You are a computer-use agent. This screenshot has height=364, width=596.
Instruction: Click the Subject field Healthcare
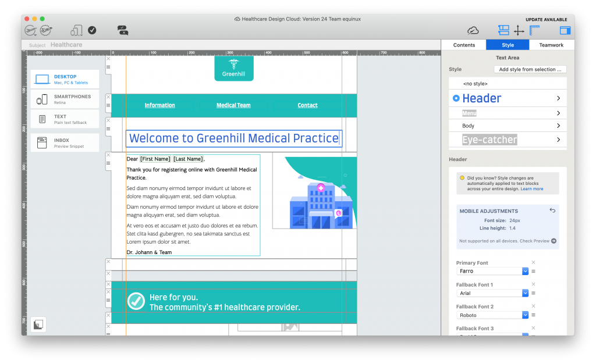click(66, 45)
